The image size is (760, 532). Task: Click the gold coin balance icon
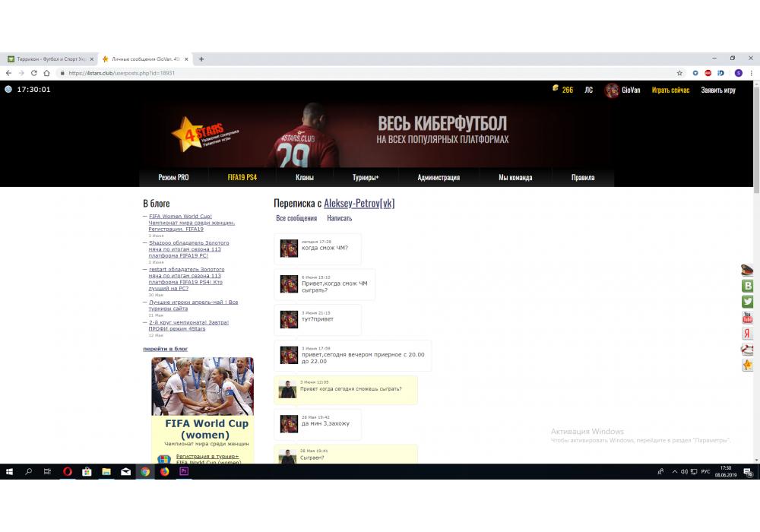pos(556,88)
